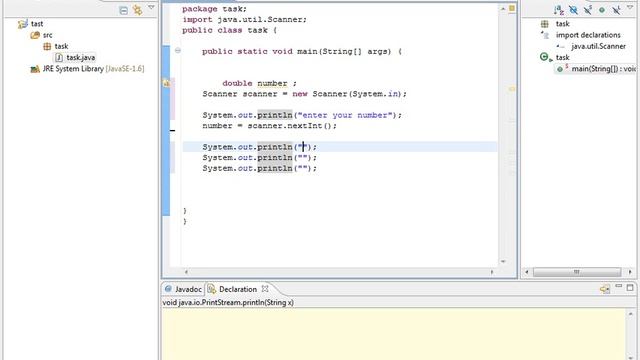Toggle Hide Local Types in Outline

click(x=616, y=10)
